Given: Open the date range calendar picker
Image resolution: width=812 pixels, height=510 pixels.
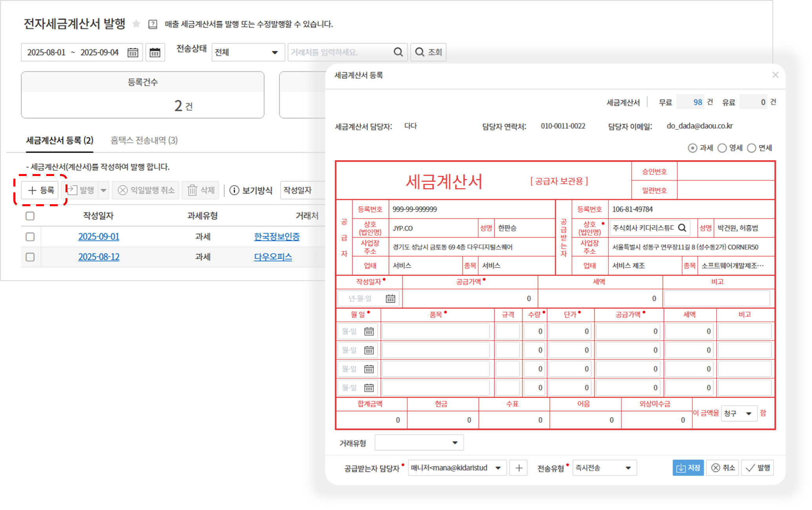Looking at the screenshot, I should [x=133, y=52].
